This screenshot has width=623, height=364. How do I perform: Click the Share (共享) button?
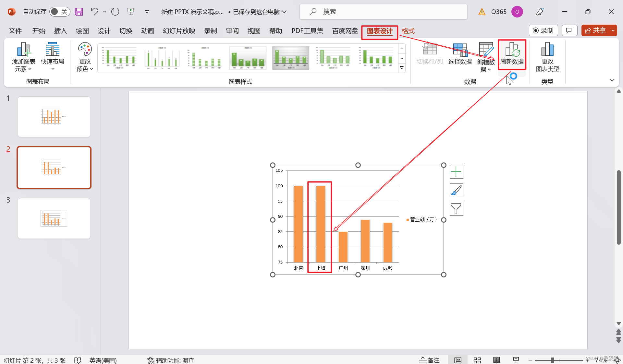[x=596, y=30]
